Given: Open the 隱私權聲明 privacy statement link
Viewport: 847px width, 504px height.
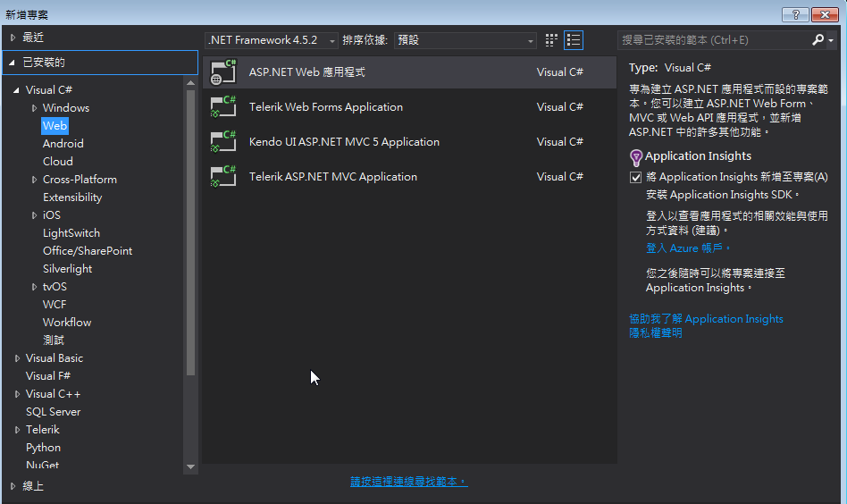Looking at the screenshot, I should 655,332.
